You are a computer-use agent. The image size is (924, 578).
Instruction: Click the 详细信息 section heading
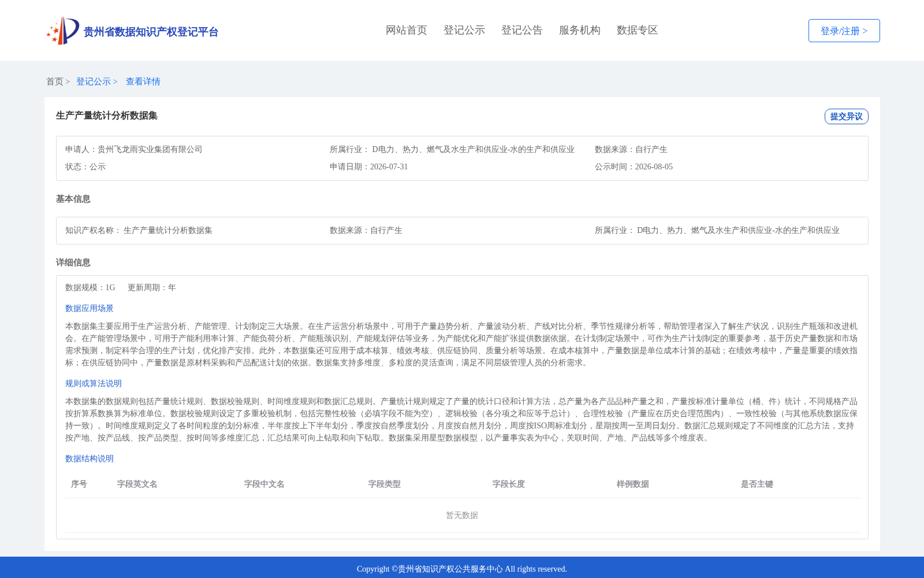click(73, 262)
